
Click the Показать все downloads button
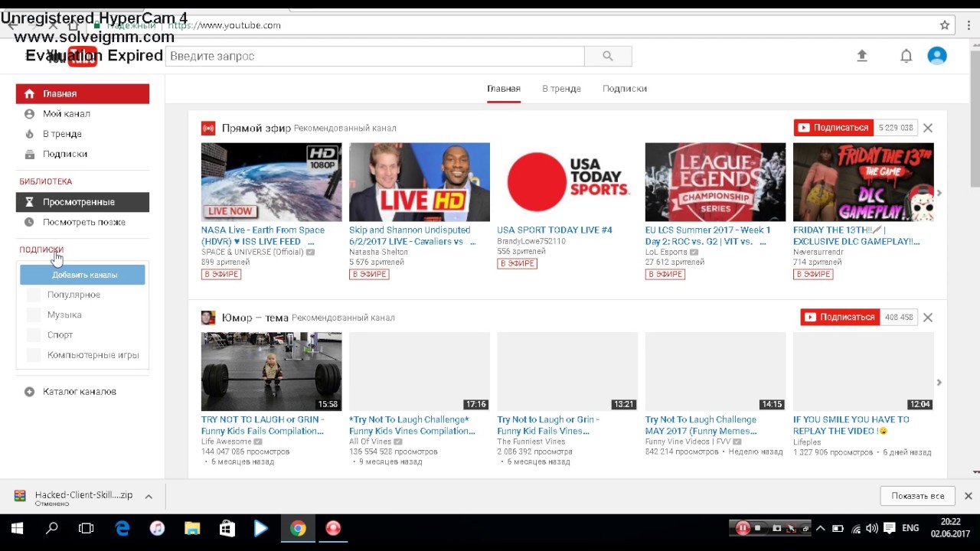(x=917, y=496)
